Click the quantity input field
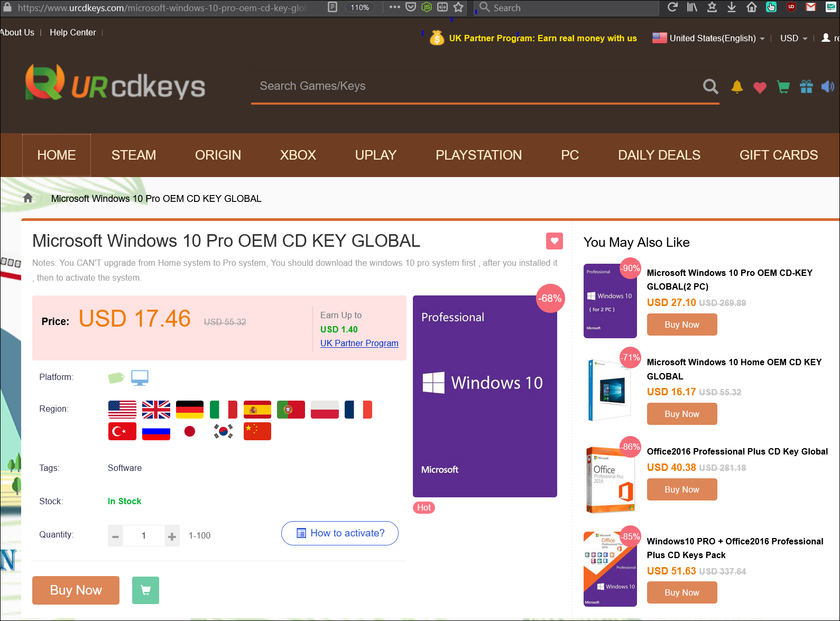Screen dimensions: 840x621 coord(144,536)
